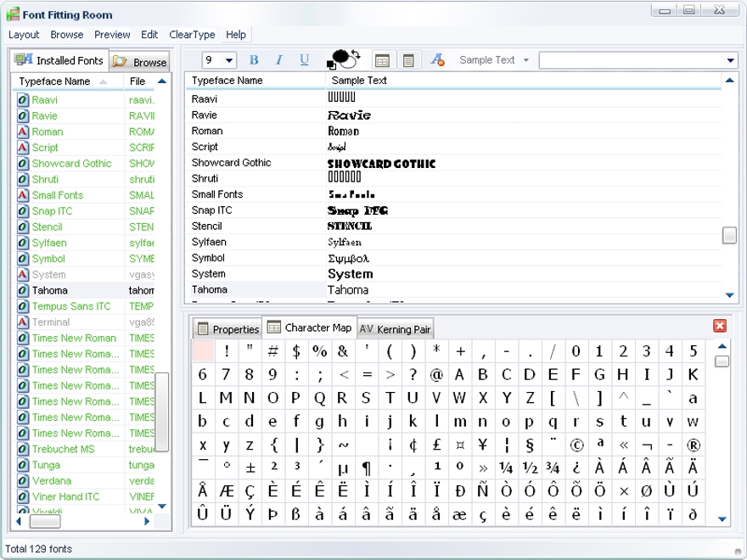Click the table list view icon
This screenshot has height=560, width=747.
point(382,60)
